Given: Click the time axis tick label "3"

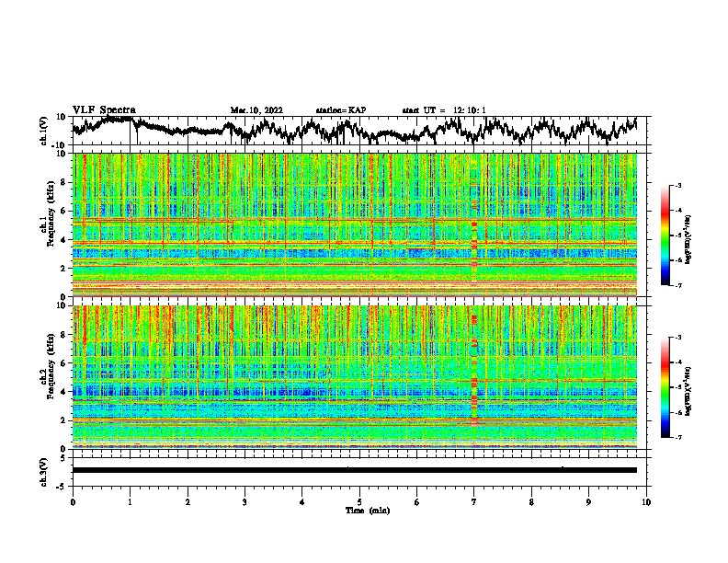Looking at the screenshot, I should 245,502.
